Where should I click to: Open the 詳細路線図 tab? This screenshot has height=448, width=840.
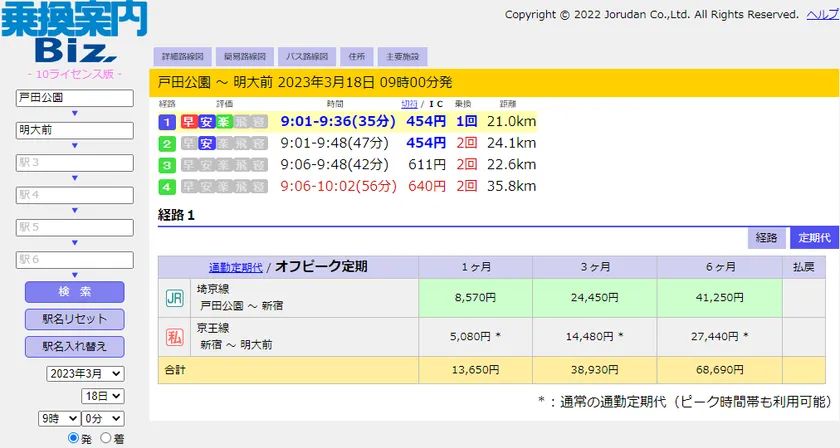click(181, 56)
